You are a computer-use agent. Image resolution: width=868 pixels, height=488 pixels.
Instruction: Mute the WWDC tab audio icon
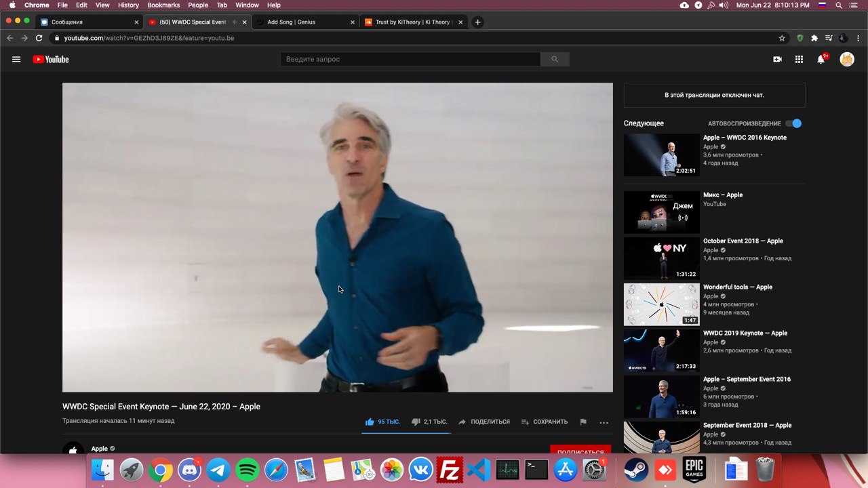click(x=235, y=22)
